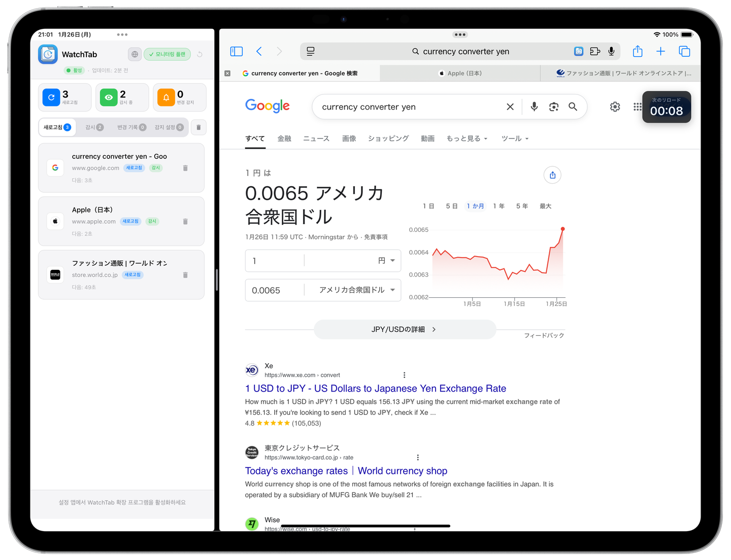Click the WatchTab reset arrow icon
Viewport: 731px width, 560px height.
click(x=200, y=54)
